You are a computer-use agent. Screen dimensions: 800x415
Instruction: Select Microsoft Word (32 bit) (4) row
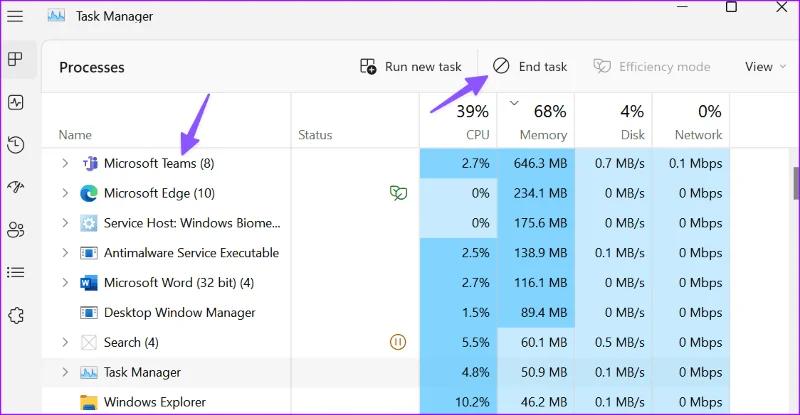[179, 283]
